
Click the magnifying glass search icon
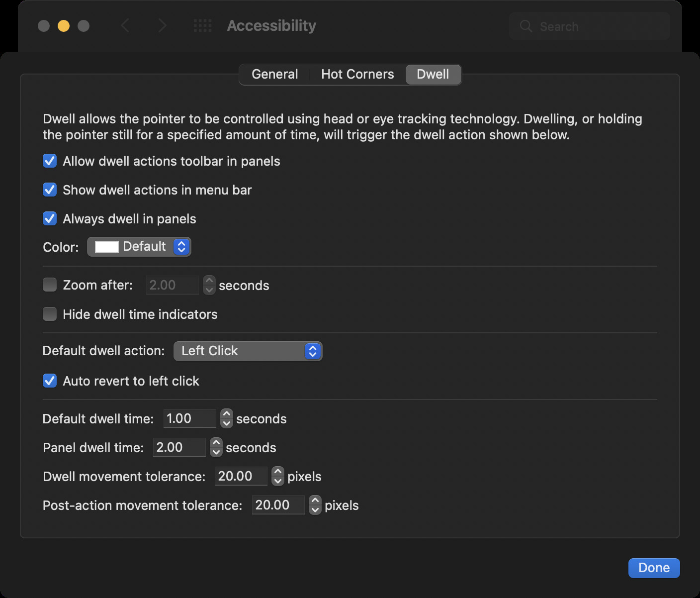[525, 26]
